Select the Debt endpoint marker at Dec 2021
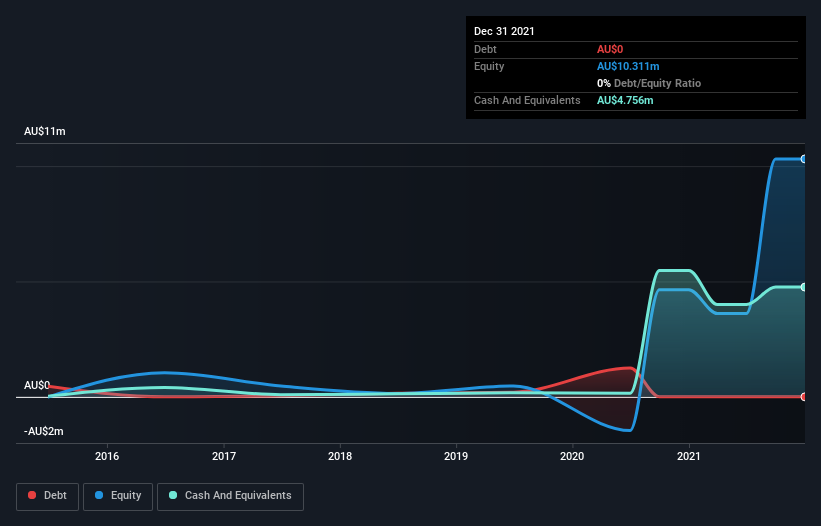This screenshot has height=526, width=821. point(803,397)
